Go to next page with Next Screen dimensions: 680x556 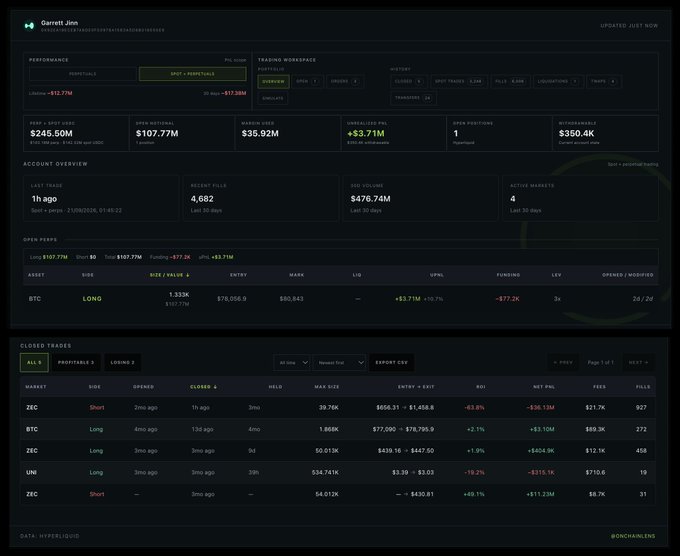pos(638,363)
